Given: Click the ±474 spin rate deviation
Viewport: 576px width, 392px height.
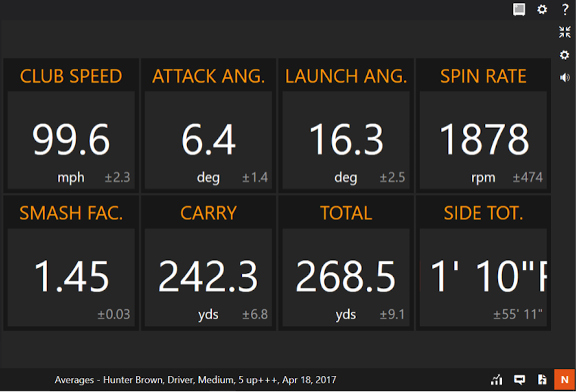Looking at the screenshot, I should pos(528,178).
